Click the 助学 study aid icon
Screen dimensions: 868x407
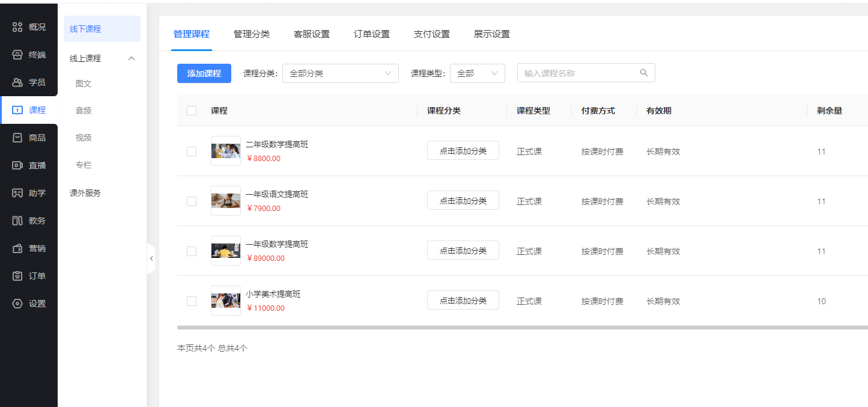click(17, 193)
